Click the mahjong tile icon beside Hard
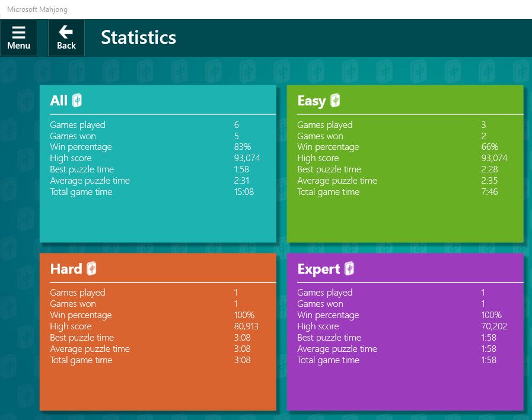The height and width of the screenshot is (420, 532). [x=91, y=269]
